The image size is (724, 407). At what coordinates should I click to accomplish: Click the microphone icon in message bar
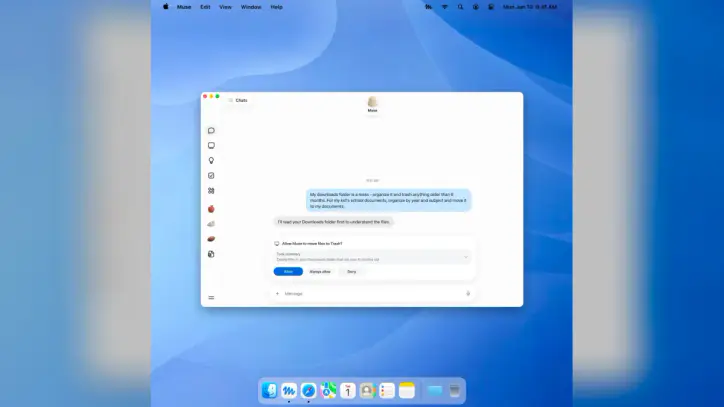coord(468,293)
